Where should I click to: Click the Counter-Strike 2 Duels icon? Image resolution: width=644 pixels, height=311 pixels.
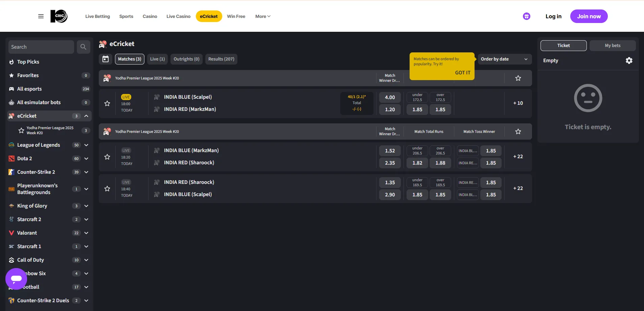tap(11, 301)
